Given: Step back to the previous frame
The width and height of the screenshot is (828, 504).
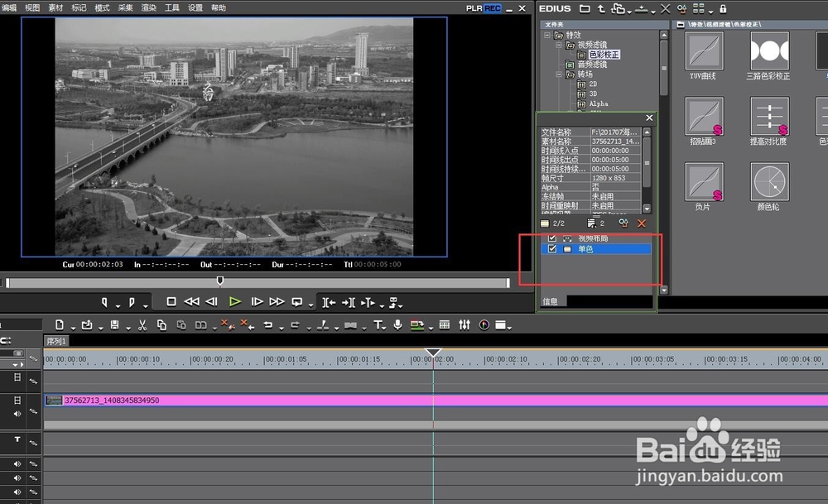Looking at the screenshot, I should (x=212, y=302).
